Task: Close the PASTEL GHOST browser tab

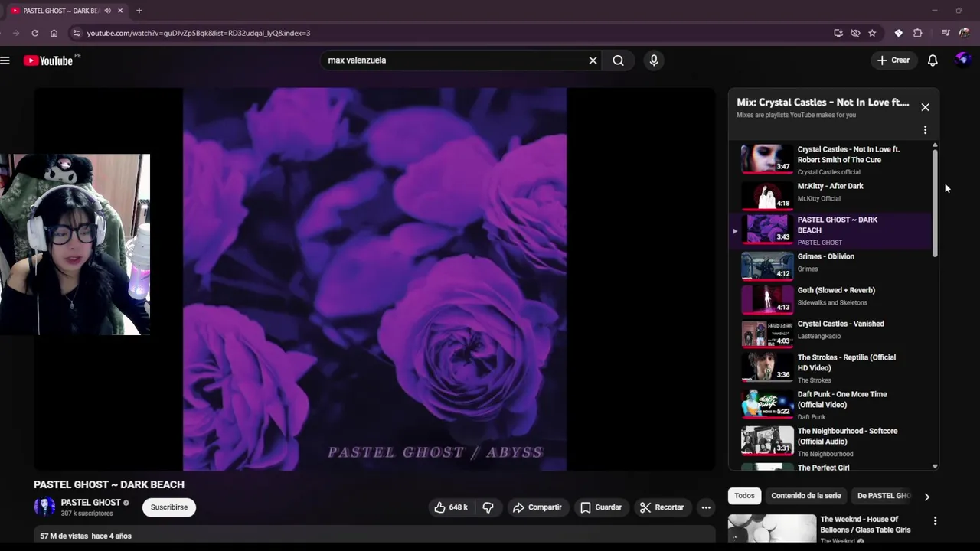Action: click(119, 11)
